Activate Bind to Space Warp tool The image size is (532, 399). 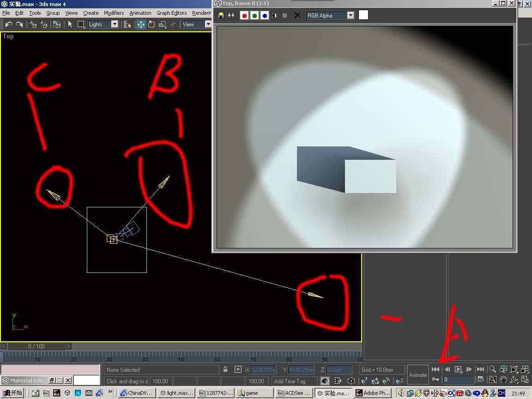pos(57,24)
